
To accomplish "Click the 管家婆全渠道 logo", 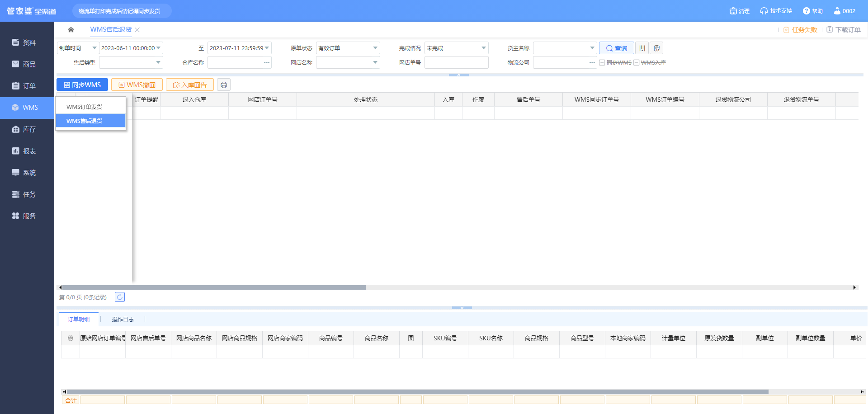I will pos(32,11).
